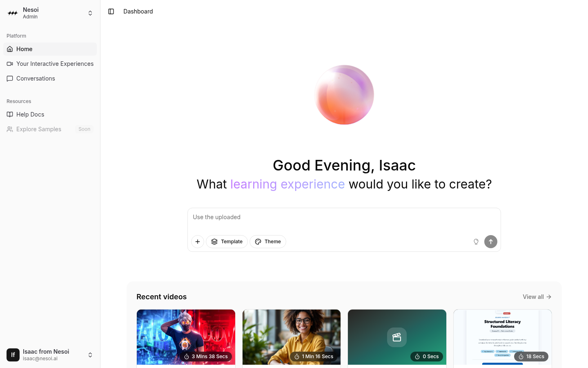Click the plus attachment icon
Viewport: 588px width, 368px height.
(198, 242)
